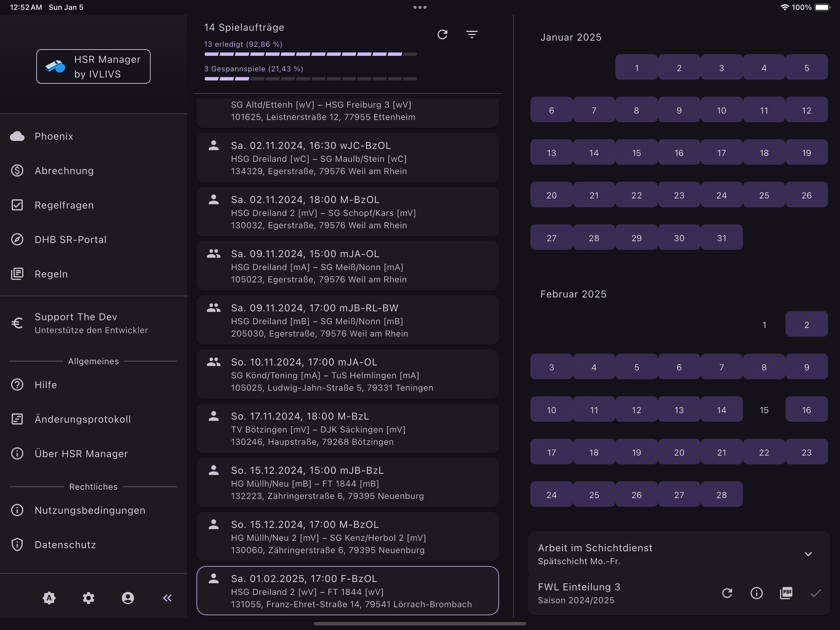Open the 10.11.2024 mJA-OL game card
This screenshot has height=630, width=840.
[x=347, y=374]
